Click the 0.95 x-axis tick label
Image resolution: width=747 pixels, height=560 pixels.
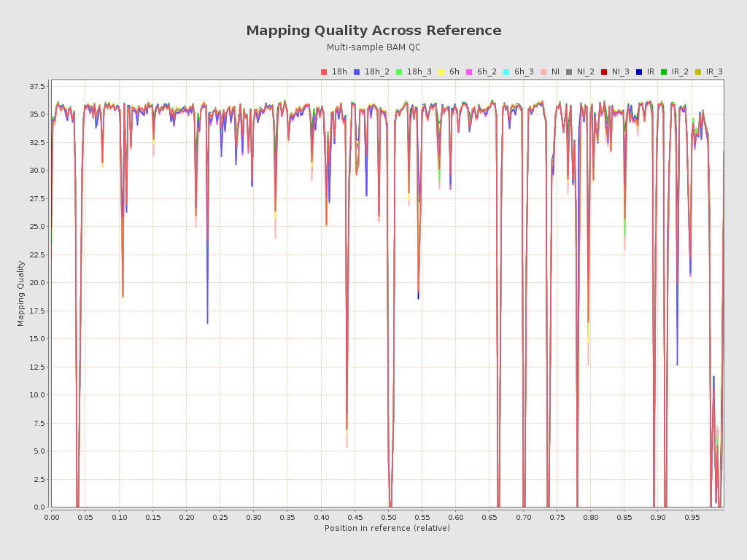point(692,517)
